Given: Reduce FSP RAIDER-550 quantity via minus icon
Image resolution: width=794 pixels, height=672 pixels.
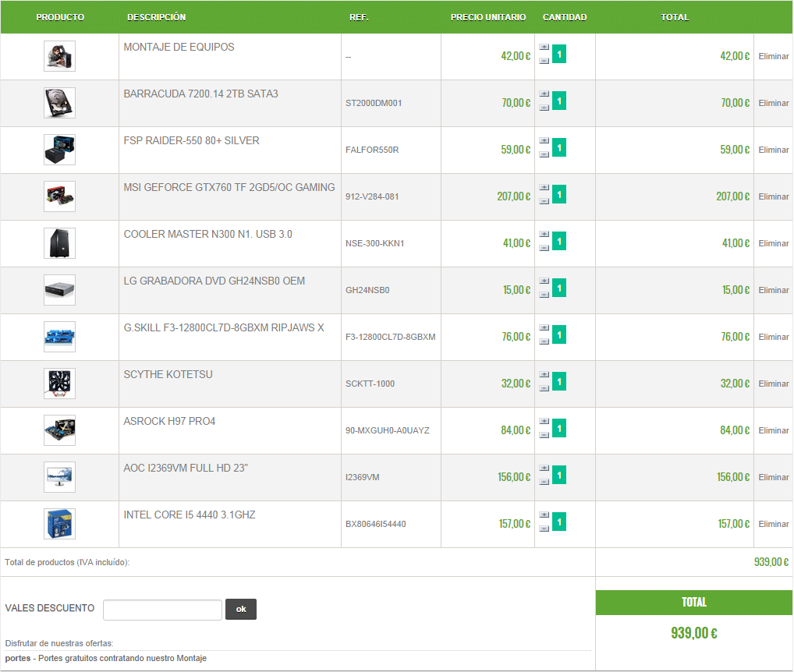Looking at the screenshot, I should [x=544, y=154].
